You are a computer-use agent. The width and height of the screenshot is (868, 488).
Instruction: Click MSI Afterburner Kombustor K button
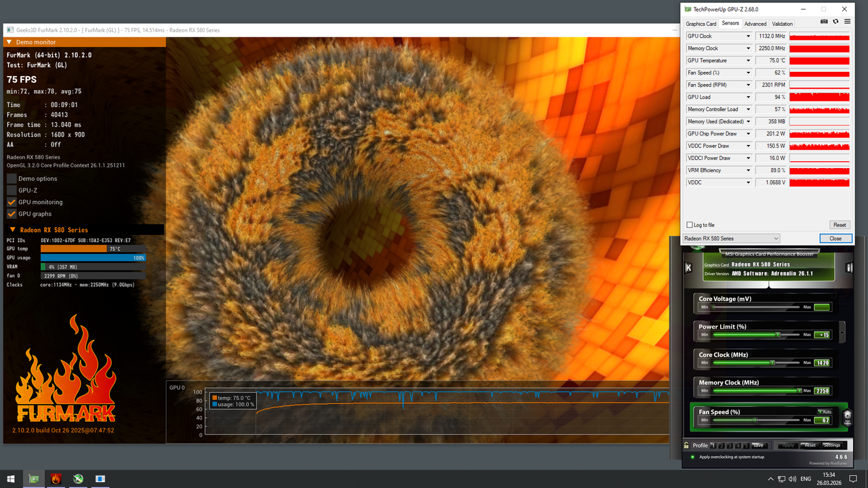tap(689, 268)
